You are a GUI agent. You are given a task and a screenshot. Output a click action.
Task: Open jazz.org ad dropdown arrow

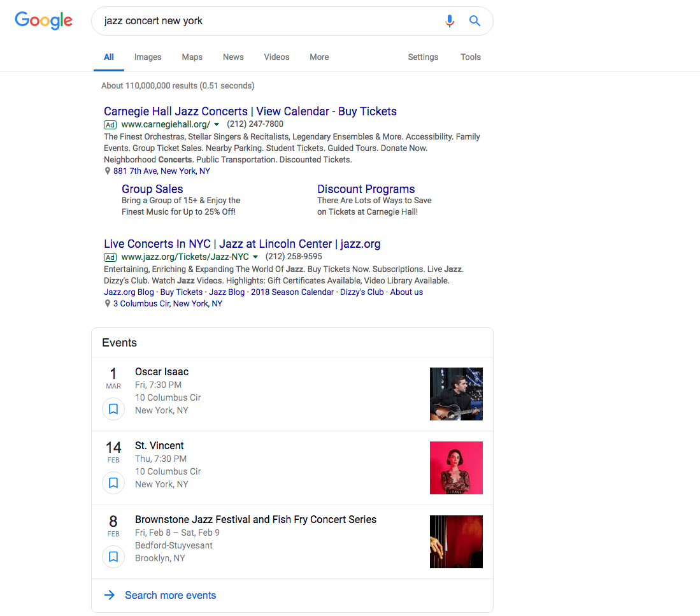click(x=255, y=257)
